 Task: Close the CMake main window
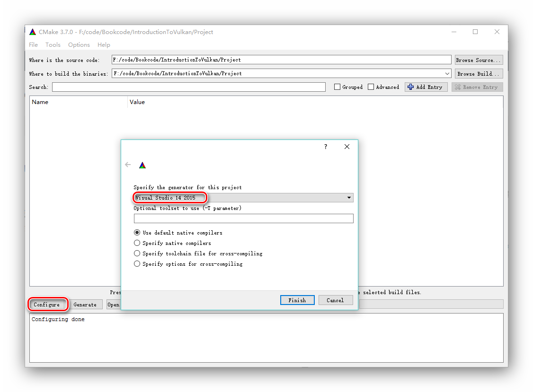pos(497,32)
